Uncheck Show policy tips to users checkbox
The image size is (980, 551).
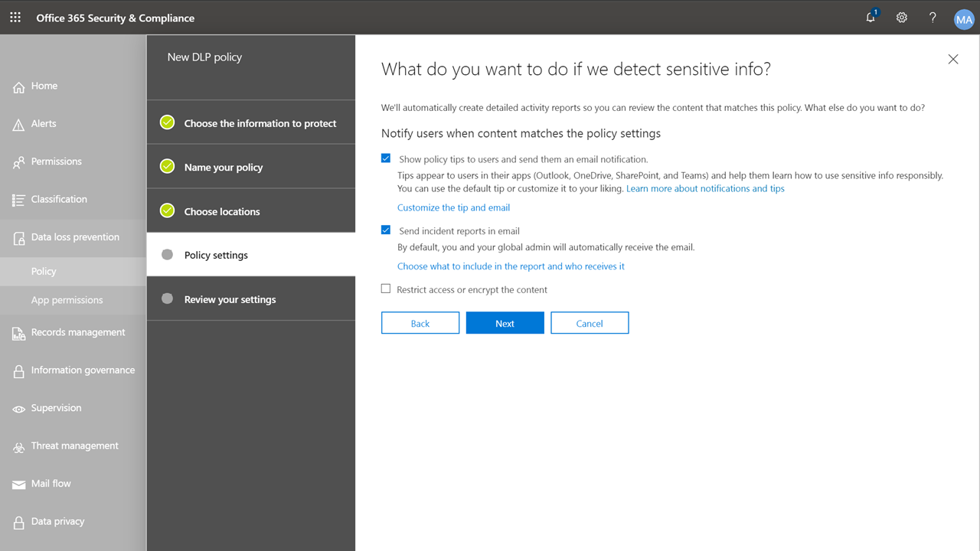(386, 158)
